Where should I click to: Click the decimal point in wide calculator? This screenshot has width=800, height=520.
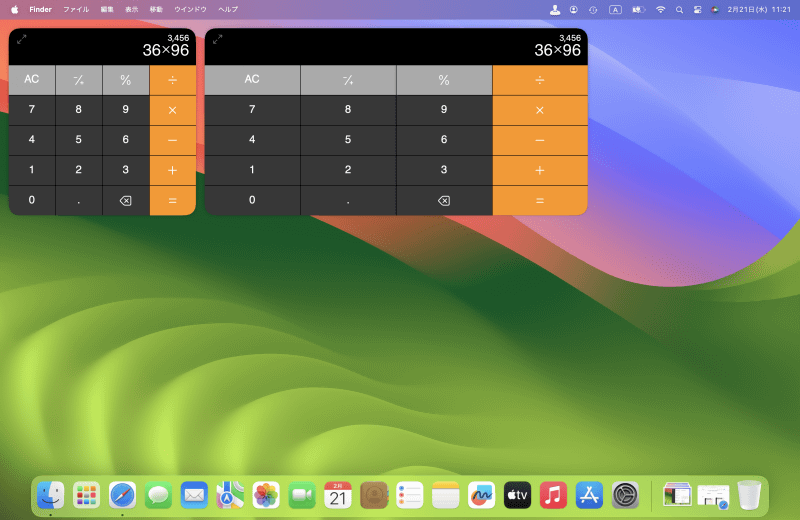pyautogui.click(x=348, y=201)
